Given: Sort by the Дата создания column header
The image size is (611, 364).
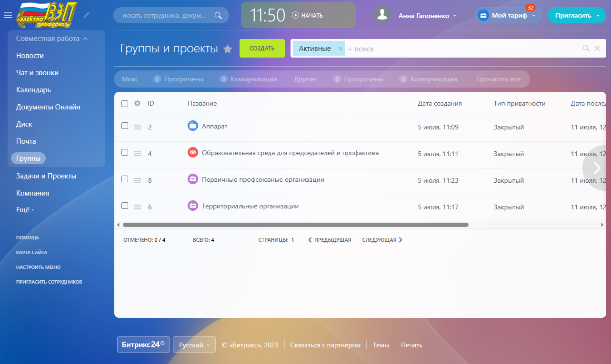Looking at the screenshot, I should click(x=440, y=103).
